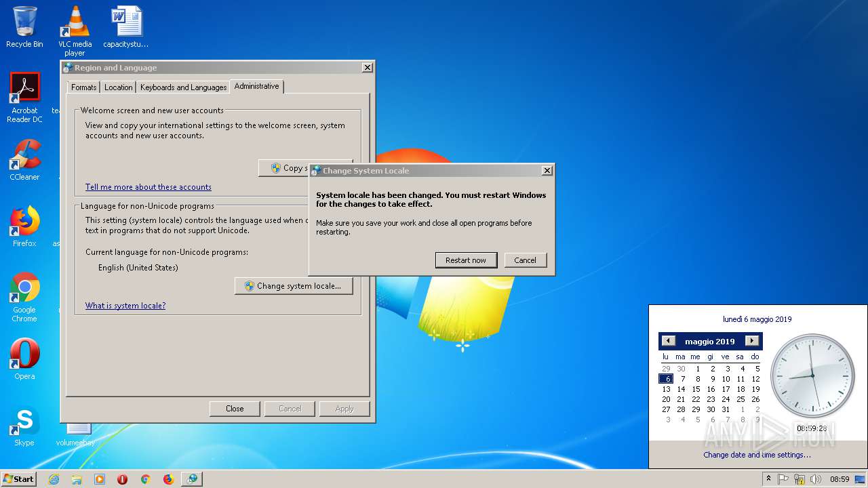Open Skype desktop shortcut
The width and height of the screenshot is (868, 488).
coord(24,426)
